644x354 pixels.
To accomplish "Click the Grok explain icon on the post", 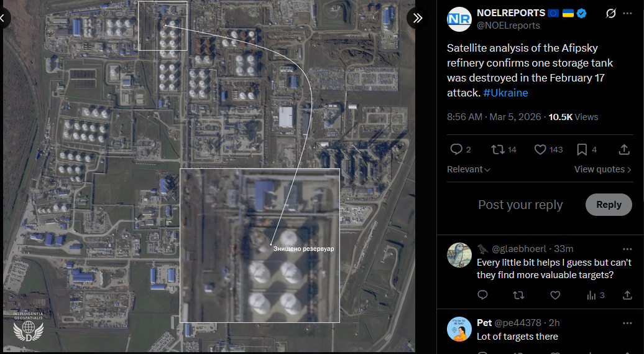I will pyautogui.click(x=610, y=13).
